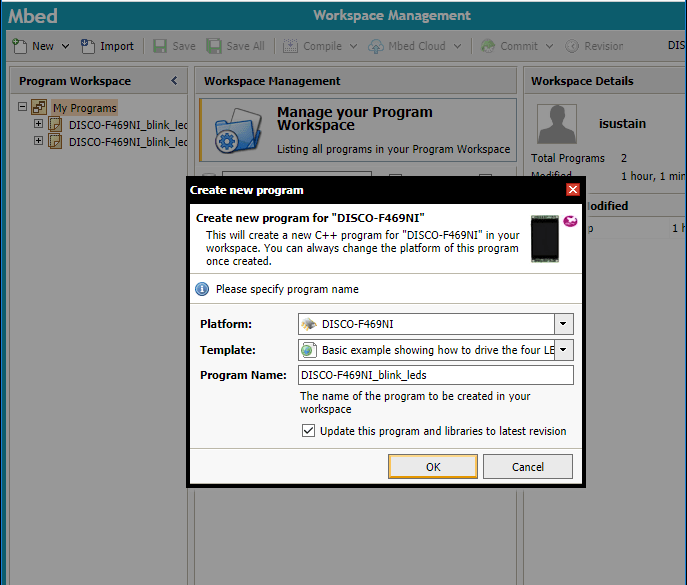
Task: Click the Workspace Management panel header
Action: [356, 81]
